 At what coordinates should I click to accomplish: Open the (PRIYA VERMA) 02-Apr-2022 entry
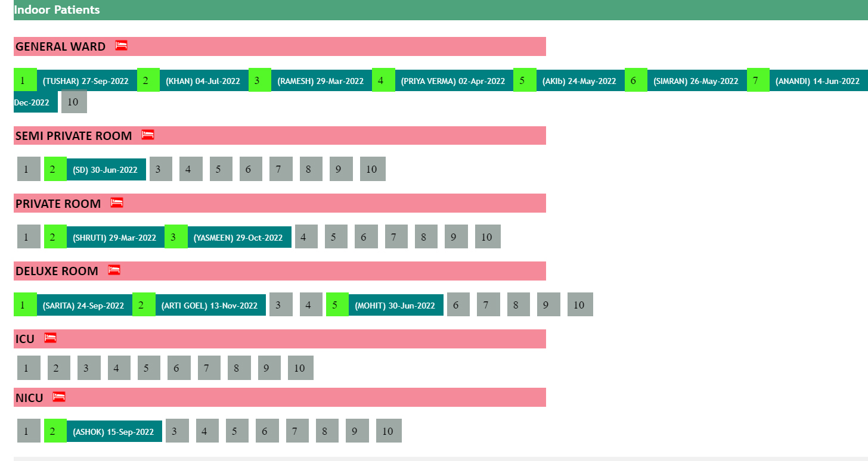point(454,81)
